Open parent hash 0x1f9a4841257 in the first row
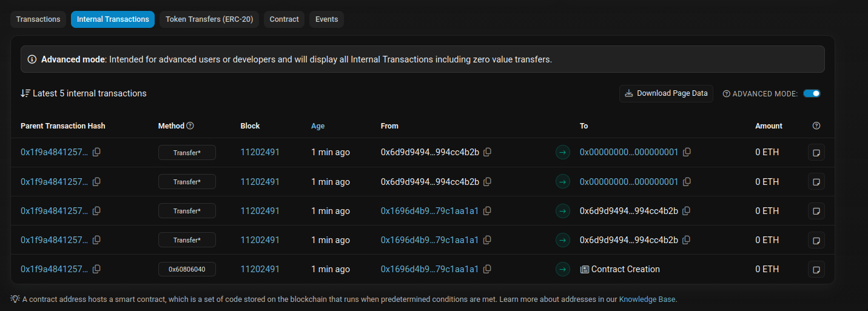 click(x=54, y=152)
